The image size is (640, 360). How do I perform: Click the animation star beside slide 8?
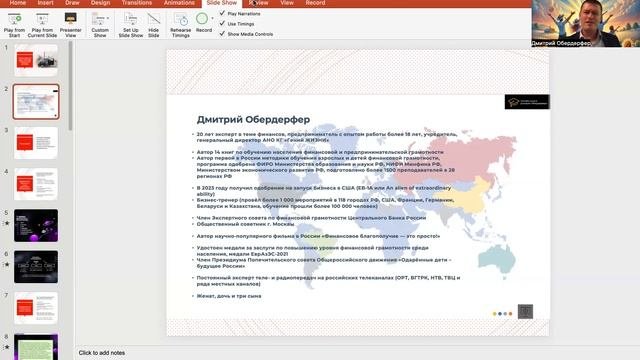[7, 347]
